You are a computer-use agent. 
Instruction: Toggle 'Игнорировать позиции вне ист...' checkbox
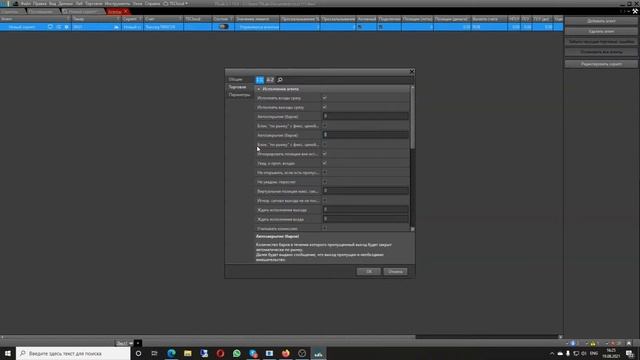point(324,154)
